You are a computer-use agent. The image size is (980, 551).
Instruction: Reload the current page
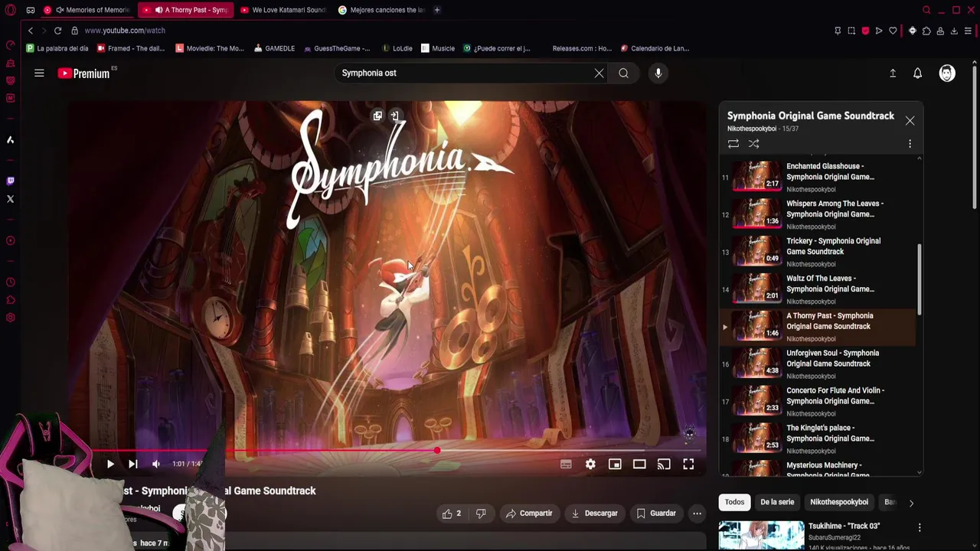pos(57,31)
